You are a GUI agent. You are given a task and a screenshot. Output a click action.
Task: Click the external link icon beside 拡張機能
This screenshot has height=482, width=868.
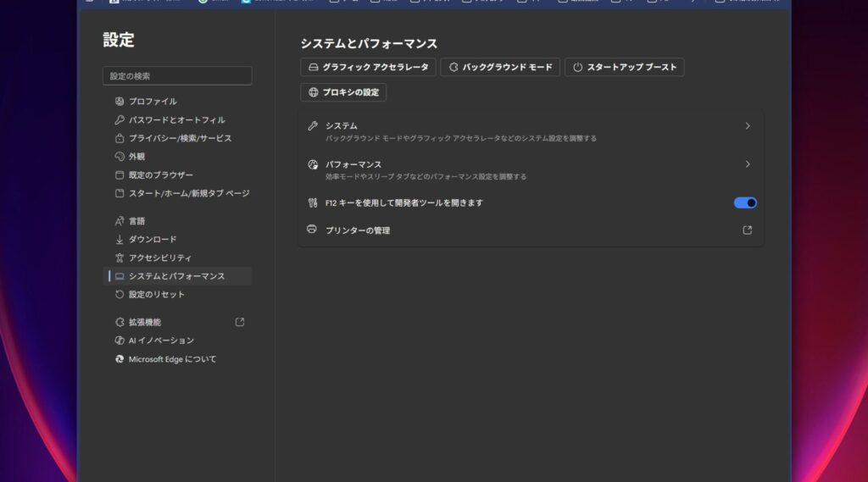pyautogui.click(x=240, y=322)
